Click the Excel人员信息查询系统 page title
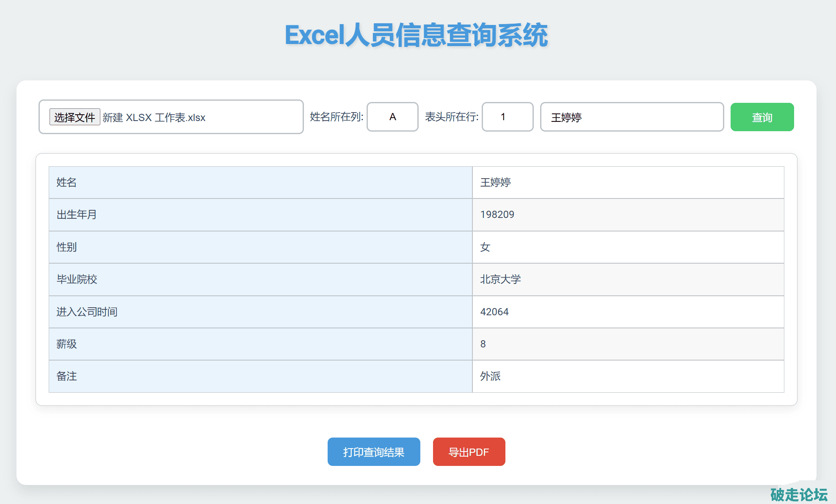This screenshot has height=504, width=836. tap(416, 35)
